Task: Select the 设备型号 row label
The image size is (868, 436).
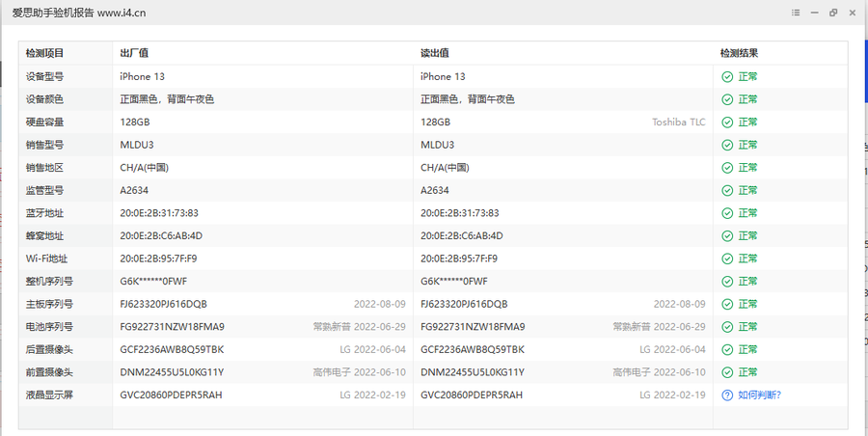Action: (x=44, y=76)
